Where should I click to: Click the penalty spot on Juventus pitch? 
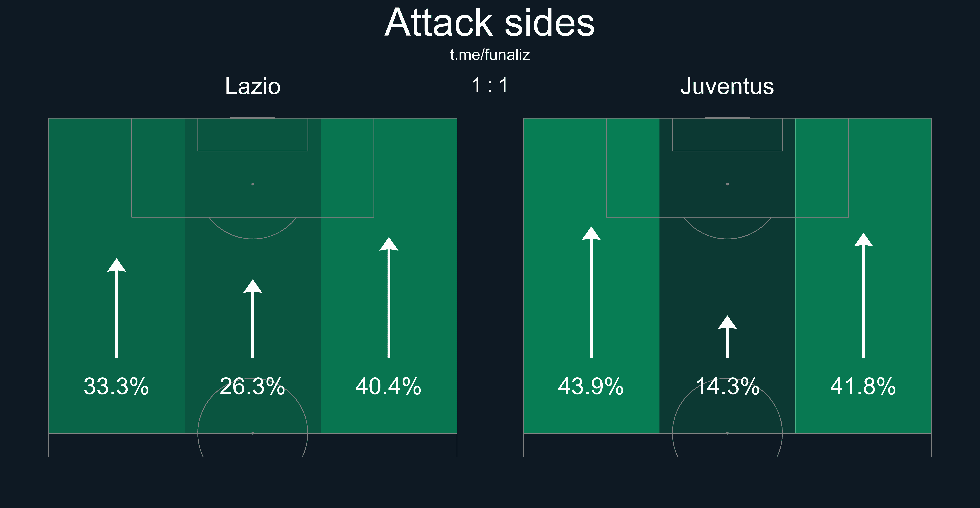[x=727, y=184]
